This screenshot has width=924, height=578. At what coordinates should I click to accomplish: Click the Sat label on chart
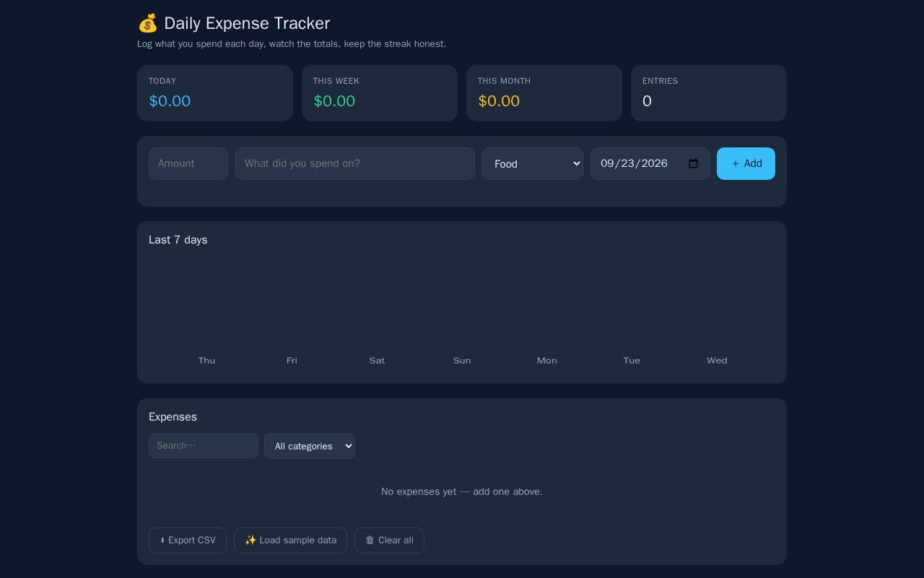(377, 361)
